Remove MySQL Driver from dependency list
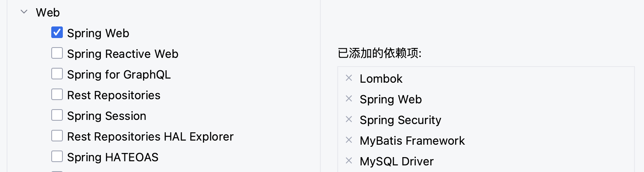Viewport: 644px width, 172px height. click(349, 161)
